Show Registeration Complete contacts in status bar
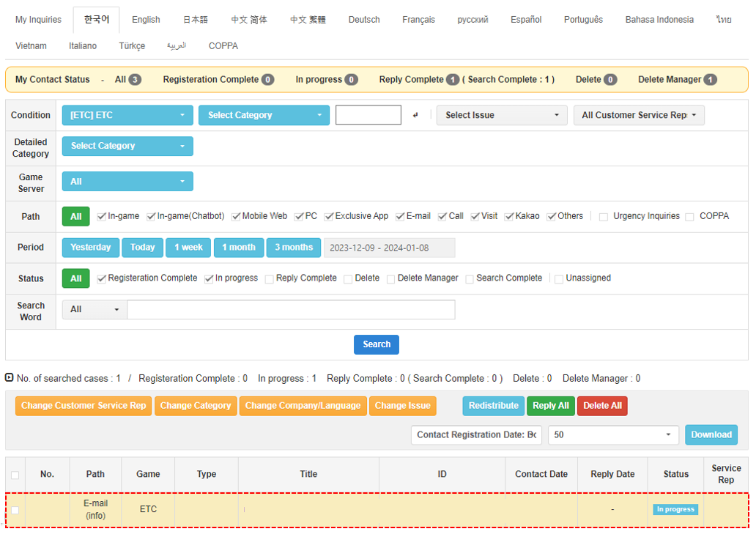The height and width of the screenshot is (537, 756). tap(218, 80)
